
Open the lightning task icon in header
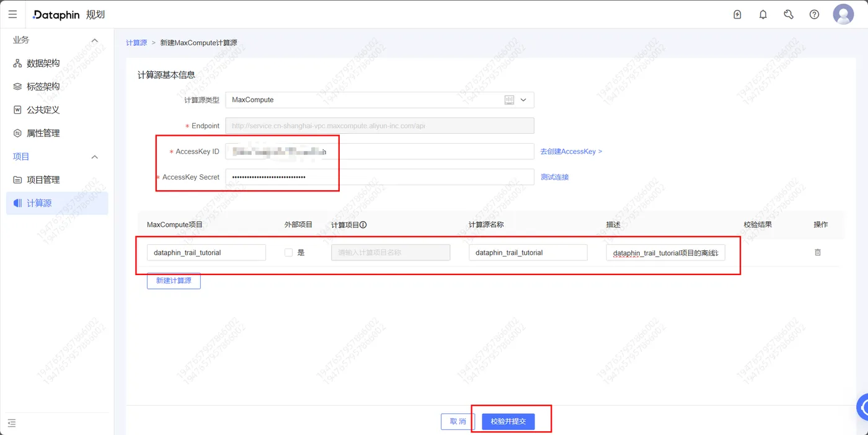pos(737,14)
